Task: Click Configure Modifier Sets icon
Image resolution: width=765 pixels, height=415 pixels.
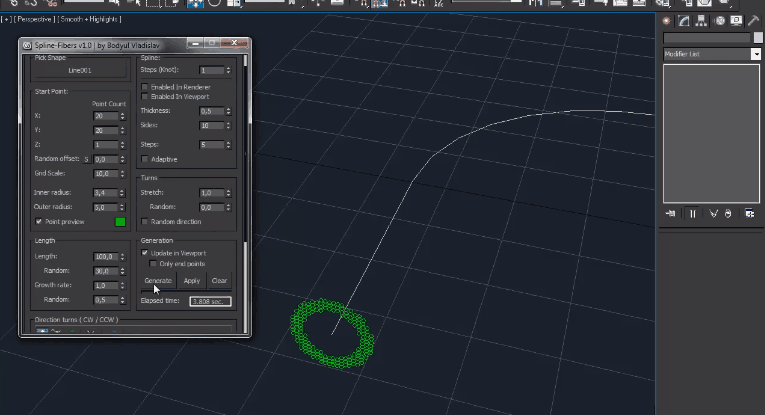Action: point(747,213)
